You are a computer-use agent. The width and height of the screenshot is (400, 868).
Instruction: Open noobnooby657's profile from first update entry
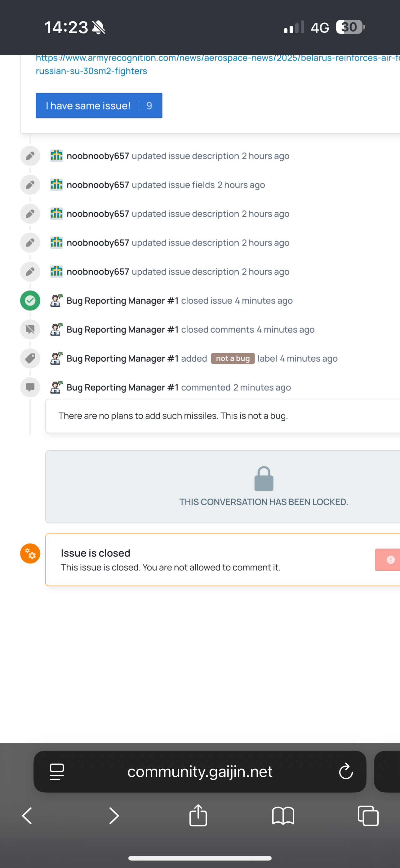(x=98, y=156)
